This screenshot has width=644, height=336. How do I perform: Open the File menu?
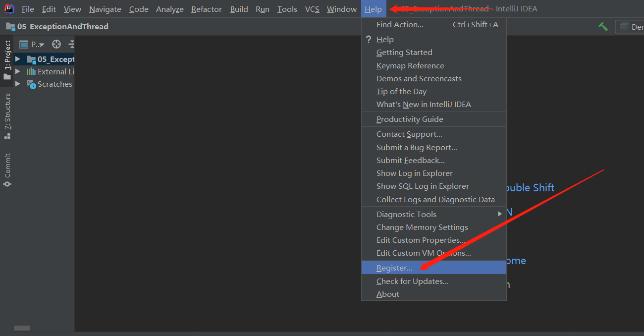[28, 9]
